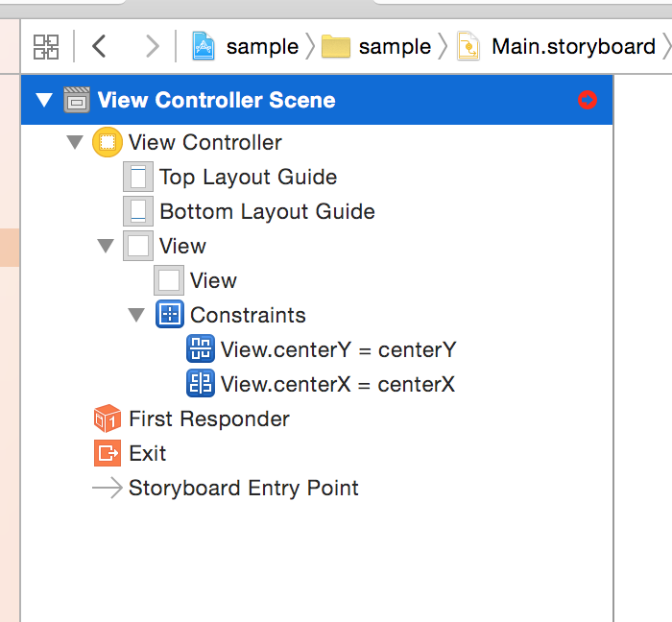Select Bottom Layout Guide item
The image size is (672, 622).
[267, 212]
